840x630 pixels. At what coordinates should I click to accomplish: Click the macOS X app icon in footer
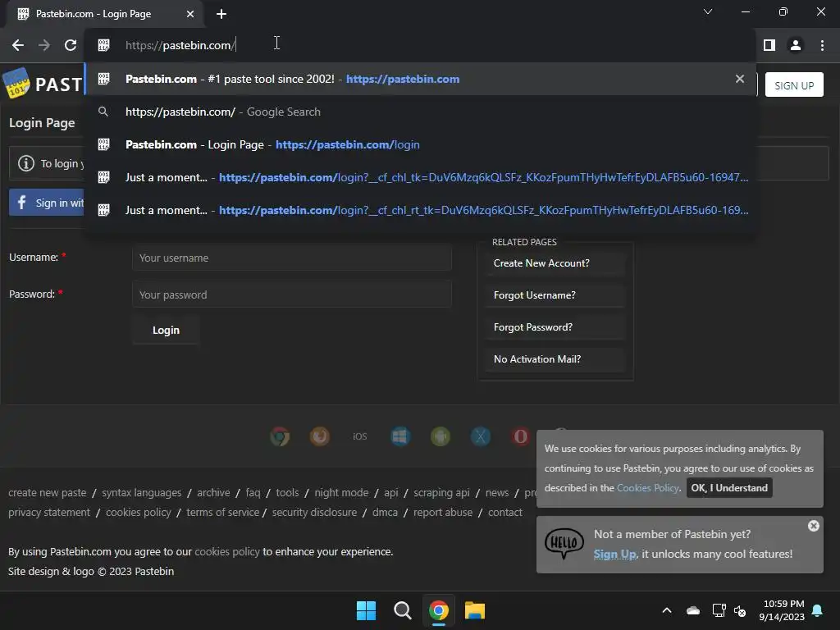coord(481,436)
